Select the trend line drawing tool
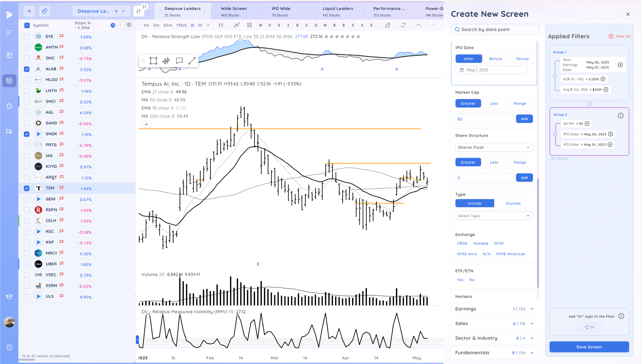641x364 pixels. click(x=192, y=61)
